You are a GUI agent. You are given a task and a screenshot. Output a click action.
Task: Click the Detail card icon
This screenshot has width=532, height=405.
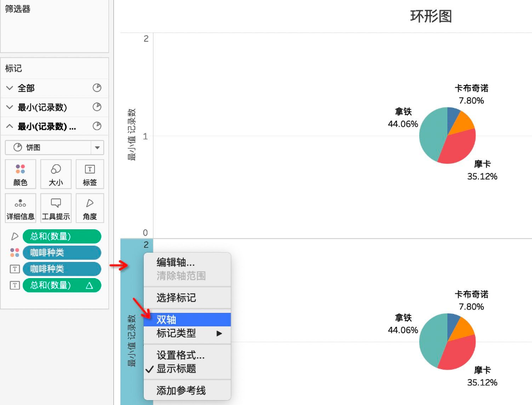(20, 203)
